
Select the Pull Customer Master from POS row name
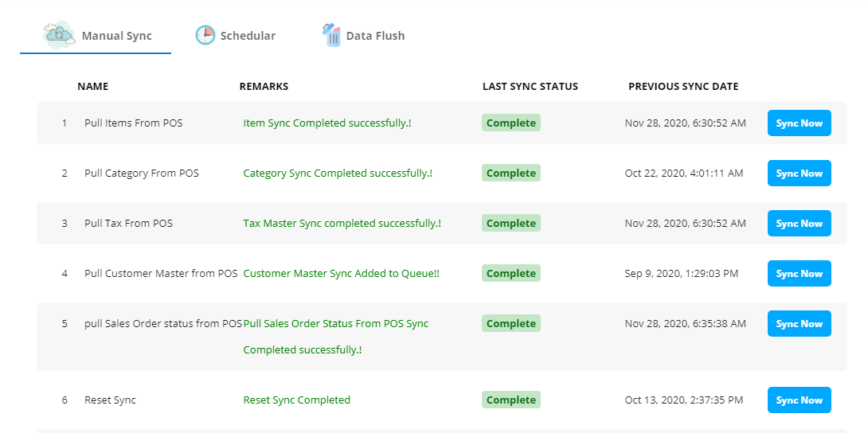click(x=161, y=274)
